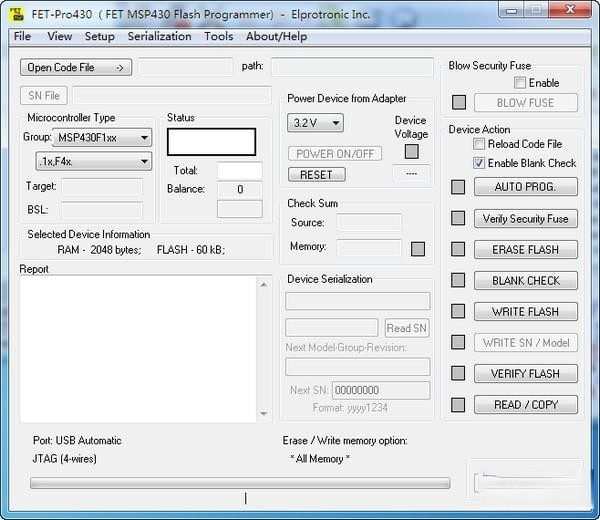Enable the Blow Security Fuse checkbox
The width and height of the screenshot is (600, 520).
(520, 83)
